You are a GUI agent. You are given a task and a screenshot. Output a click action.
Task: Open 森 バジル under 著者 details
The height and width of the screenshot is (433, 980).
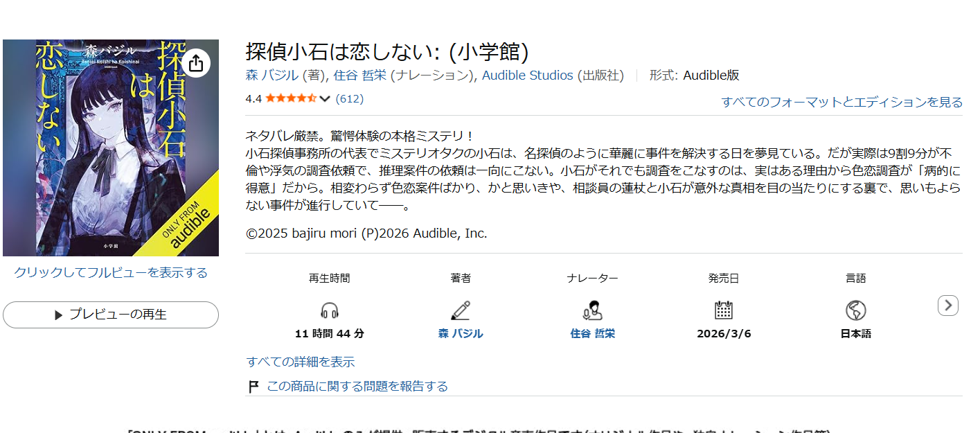point(461,333)
